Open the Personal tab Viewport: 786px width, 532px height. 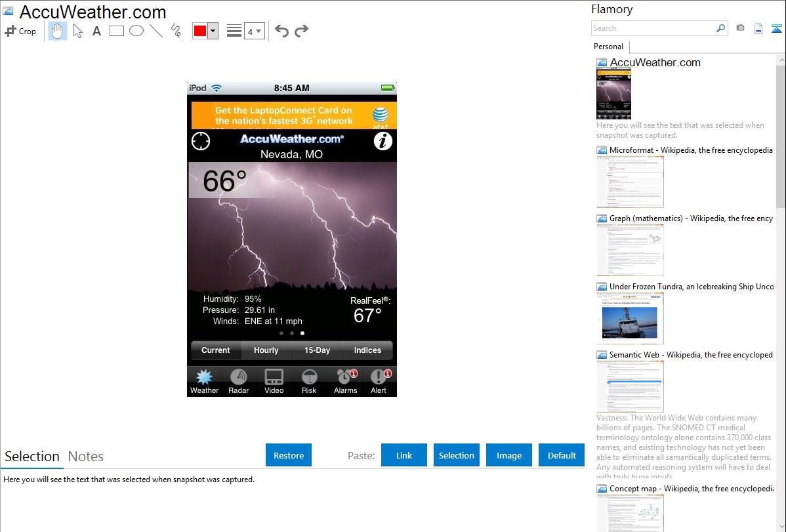(x=608, y=47)
